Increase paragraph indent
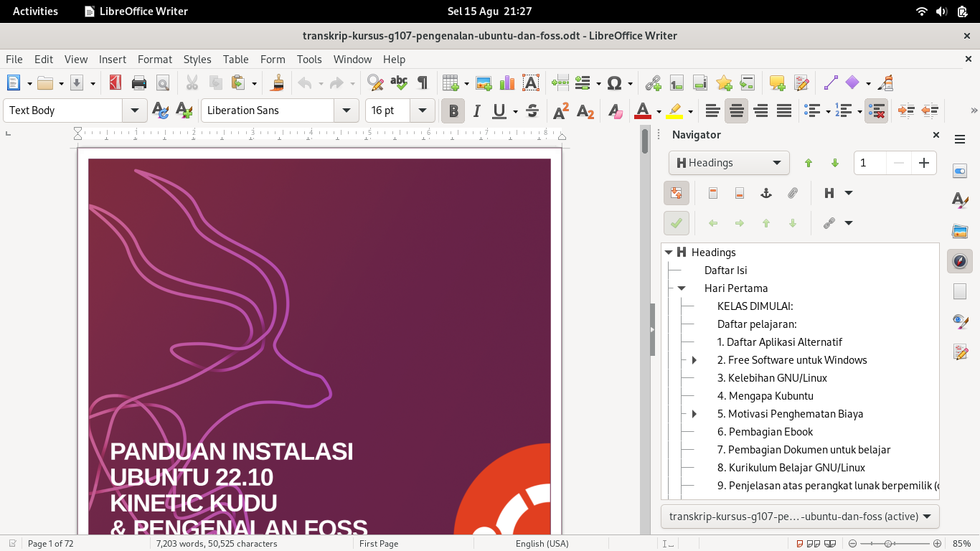980x551 pixels. pyautogui.click(x=906, y=110)
